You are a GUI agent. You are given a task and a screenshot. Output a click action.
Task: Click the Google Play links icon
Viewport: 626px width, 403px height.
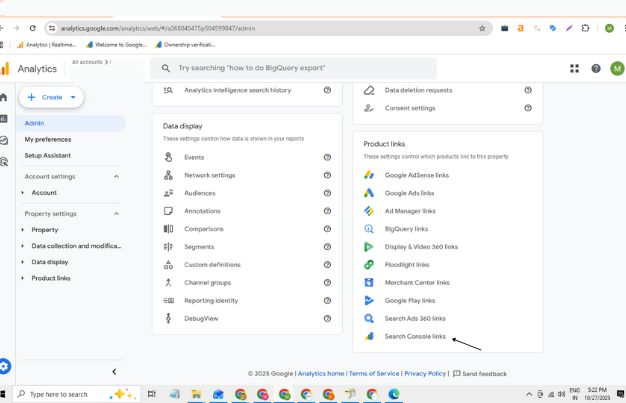pos(369,300)
